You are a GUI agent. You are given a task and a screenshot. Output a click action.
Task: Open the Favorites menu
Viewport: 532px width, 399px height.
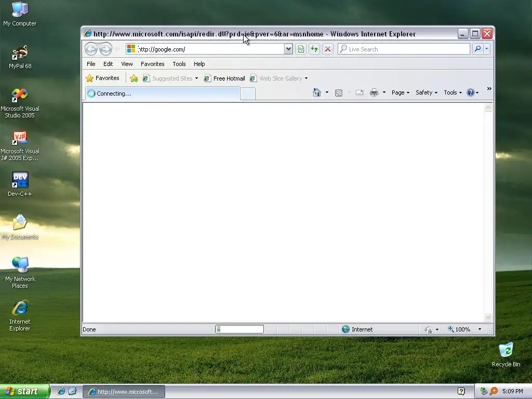pyautogui.click(x=152, y=64)
